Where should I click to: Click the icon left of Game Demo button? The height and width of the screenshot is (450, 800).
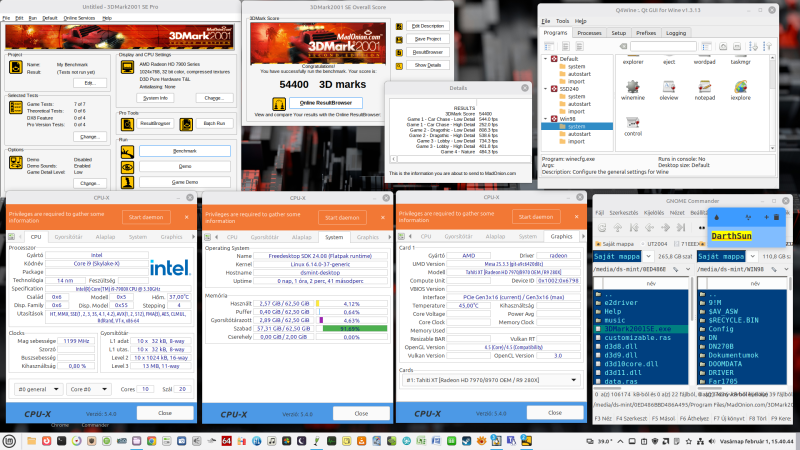point(127,182)
